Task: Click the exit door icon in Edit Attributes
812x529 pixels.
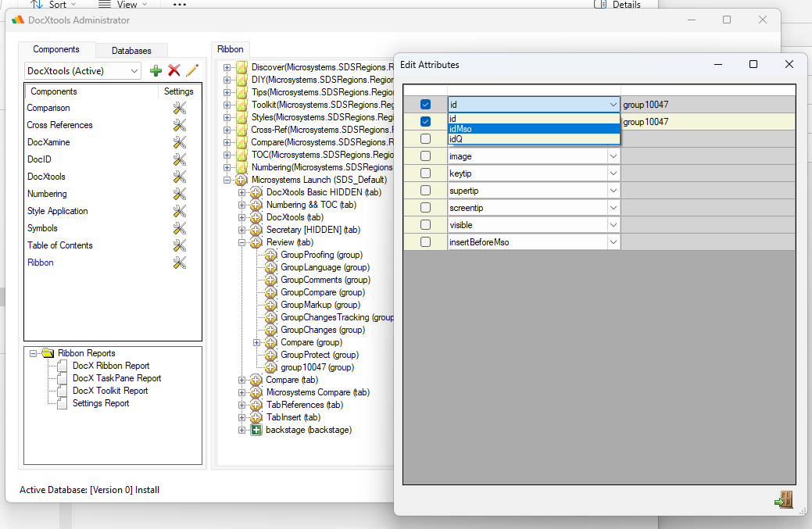Action: pyautogui.click(x=784, y=499)
